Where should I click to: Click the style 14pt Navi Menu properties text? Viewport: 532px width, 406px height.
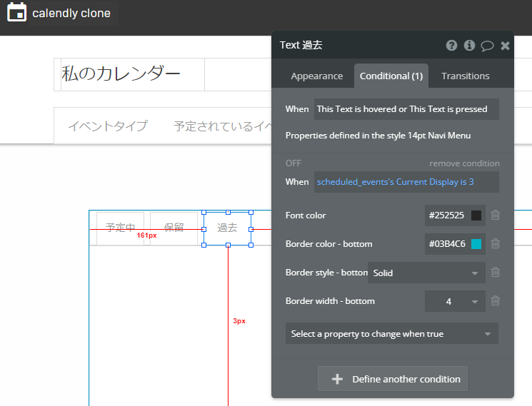click(378, 136)
